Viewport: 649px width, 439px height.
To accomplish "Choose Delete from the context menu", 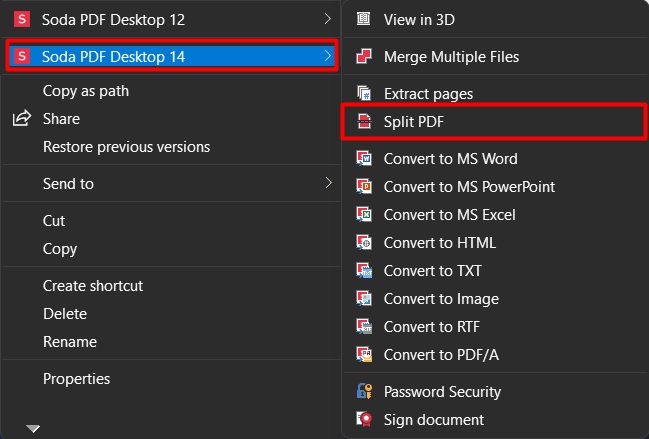I will [x=65, y=314].
